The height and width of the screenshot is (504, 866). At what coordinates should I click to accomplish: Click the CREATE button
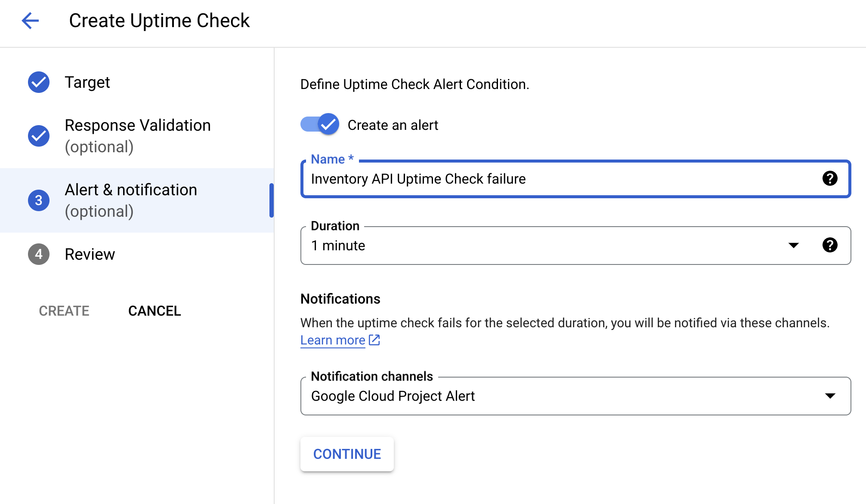click(x=64, y=311)
